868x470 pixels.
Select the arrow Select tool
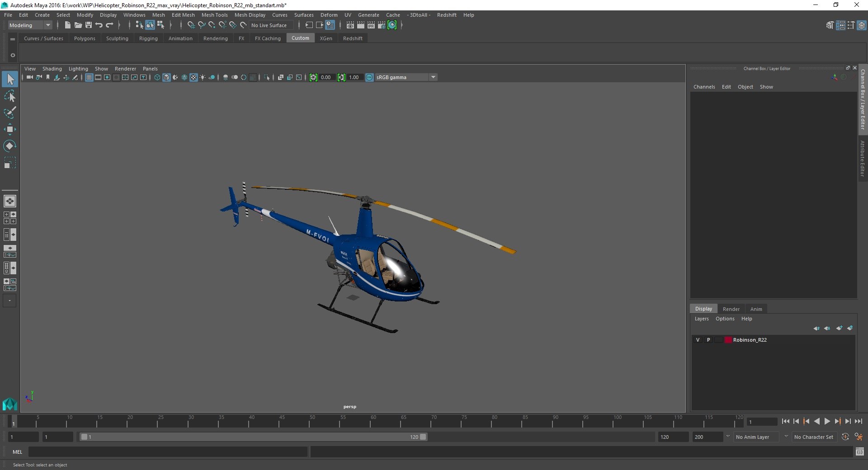pos(10,79)
